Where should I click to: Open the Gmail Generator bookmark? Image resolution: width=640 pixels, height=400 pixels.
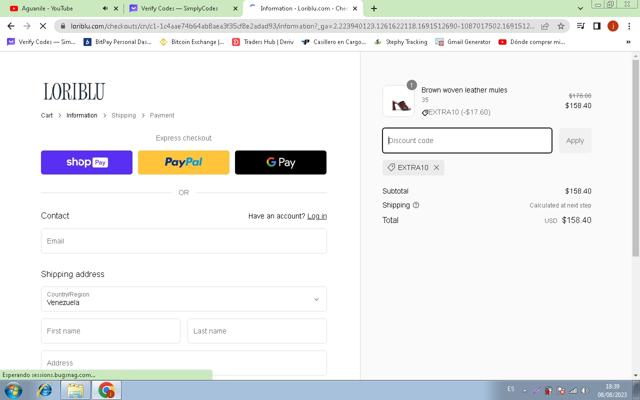pos(463,42)
